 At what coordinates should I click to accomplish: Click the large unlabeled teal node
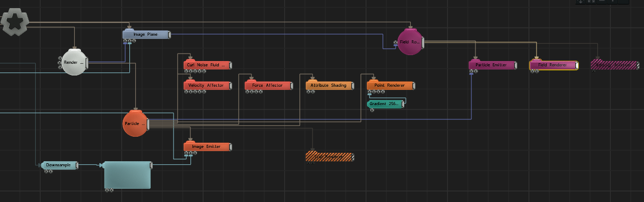pyautogui.click(x=127, y=175)
